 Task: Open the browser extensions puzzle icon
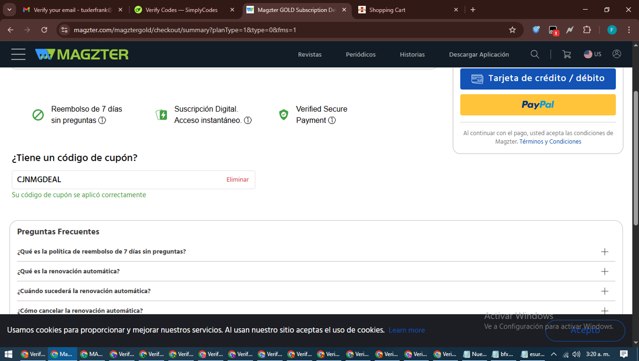click(x=587, y=30)
